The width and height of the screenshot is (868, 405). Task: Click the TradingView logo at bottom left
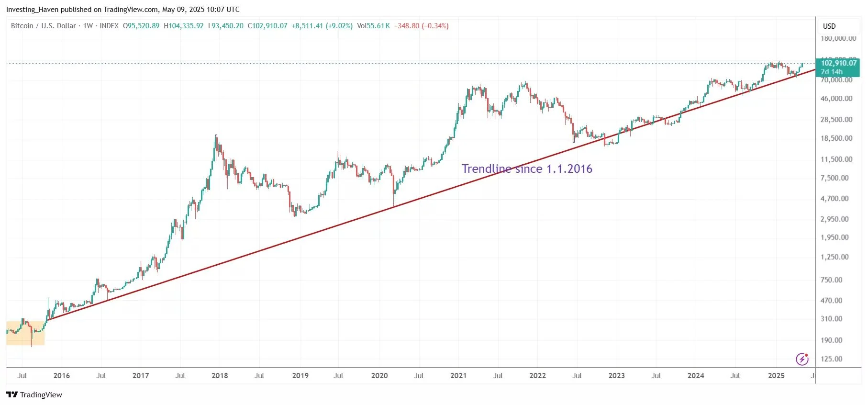point(34,394)
